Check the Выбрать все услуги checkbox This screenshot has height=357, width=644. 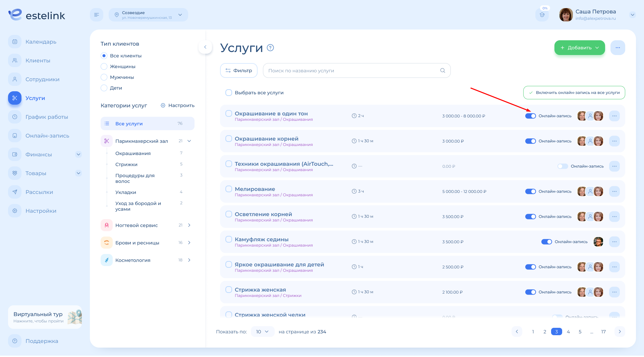coord(229,93)
